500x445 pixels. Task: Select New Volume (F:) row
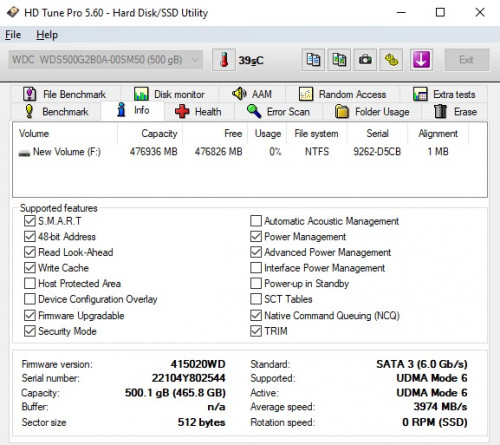pos(250,152)
